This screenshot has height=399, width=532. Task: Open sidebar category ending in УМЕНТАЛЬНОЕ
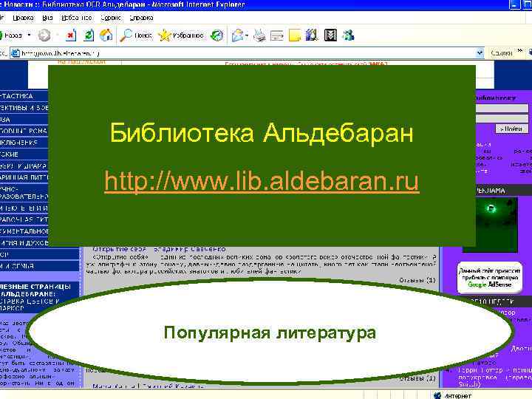click(x=24, y=231)
